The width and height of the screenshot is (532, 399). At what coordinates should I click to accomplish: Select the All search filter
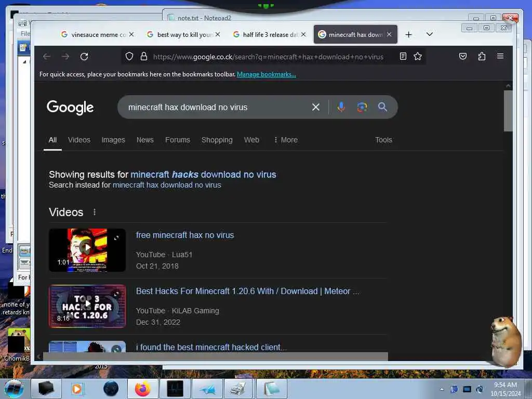click(52, 140)
